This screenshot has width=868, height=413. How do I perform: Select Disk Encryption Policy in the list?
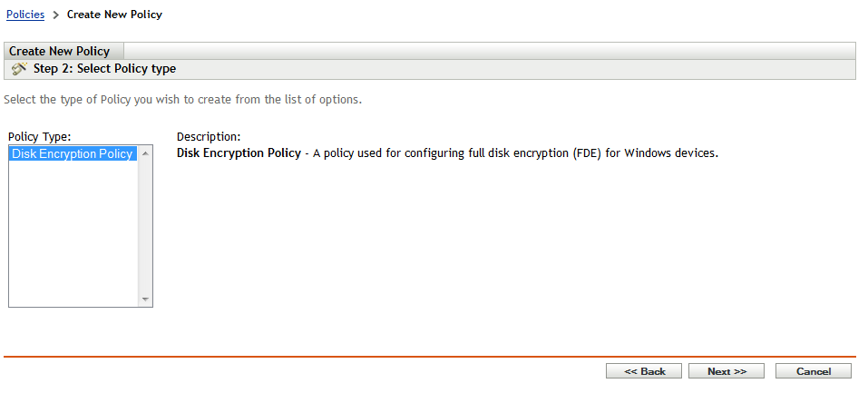tap(73, 154)
